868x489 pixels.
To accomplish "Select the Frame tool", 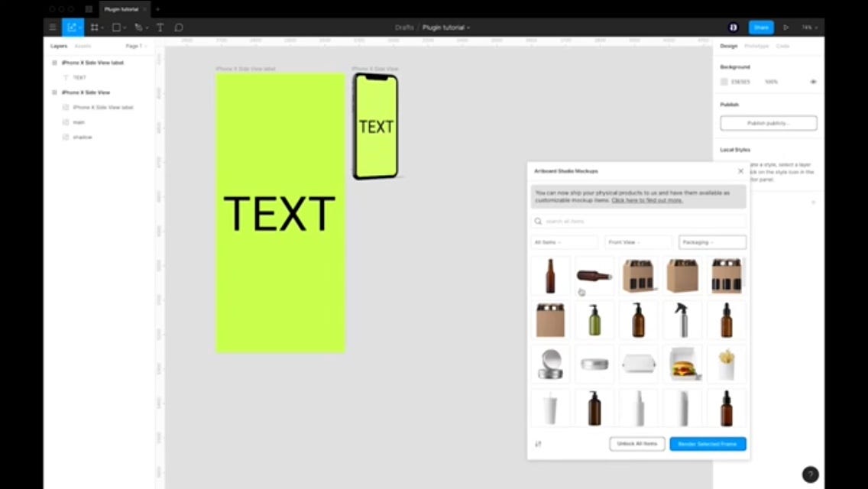I will click(93, 27).
